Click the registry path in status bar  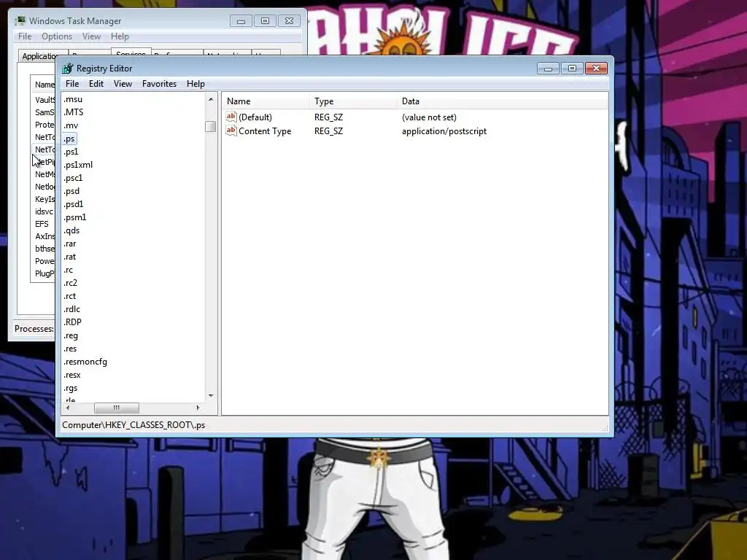(x=133, y=425)
